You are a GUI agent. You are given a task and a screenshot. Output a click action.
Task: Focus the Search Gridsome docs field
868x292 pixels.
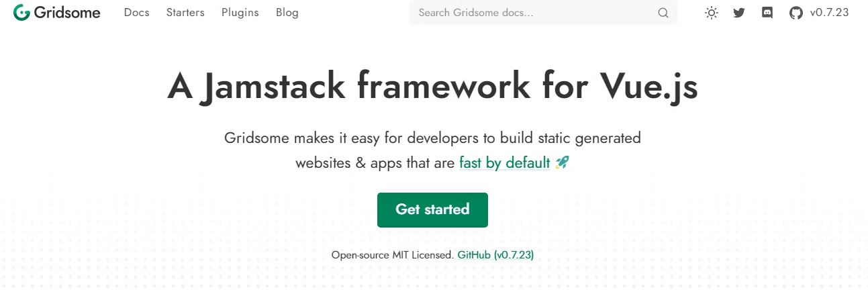tap(543, 13)
